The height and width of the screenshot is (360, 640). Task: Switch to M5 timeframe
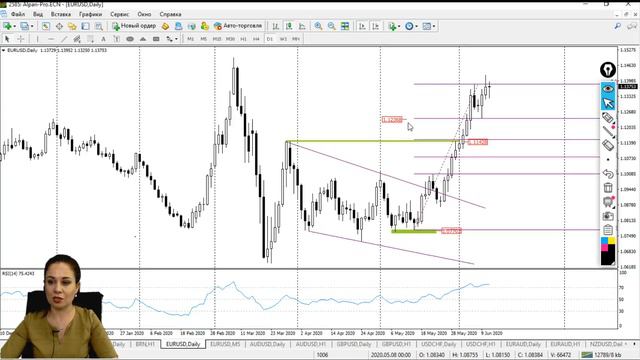point(203,39)
